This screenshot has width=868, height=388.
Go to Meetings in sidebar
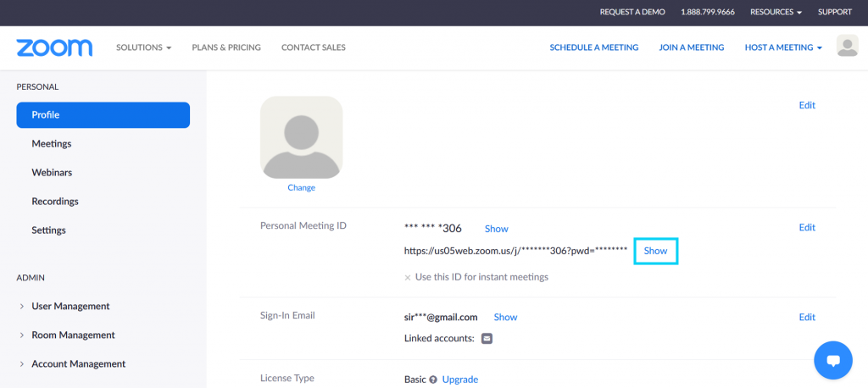[52, 144]
